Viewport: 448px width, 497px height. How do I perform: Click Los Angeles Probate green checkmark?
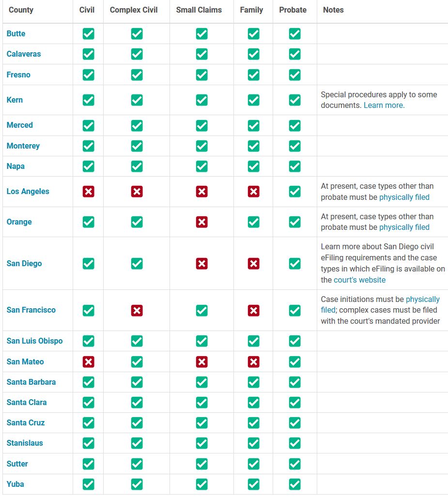(x=295, y=192)
